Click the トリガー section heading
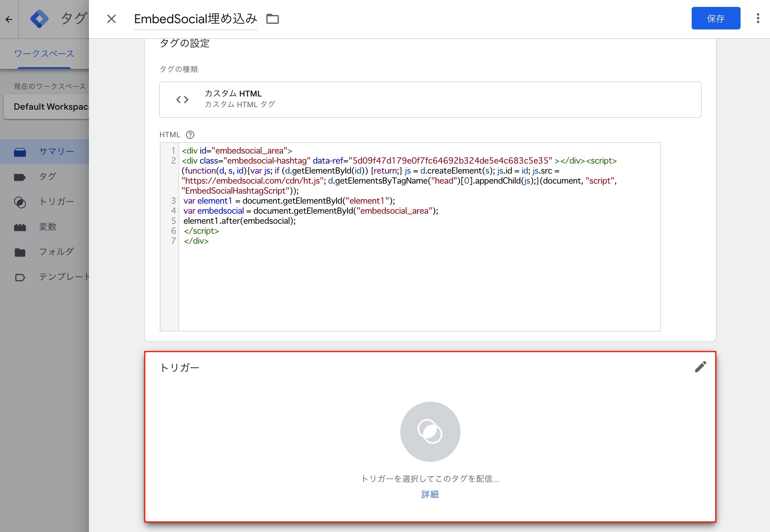The width and height of the screenshot is (770, 532). coord(179,368)
